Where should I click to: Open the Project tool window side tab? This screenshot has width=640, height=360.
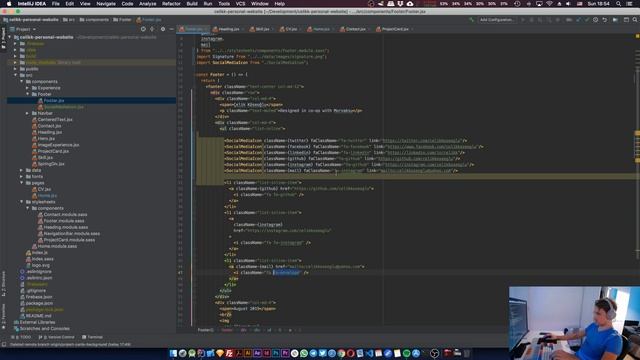point(3,38)
